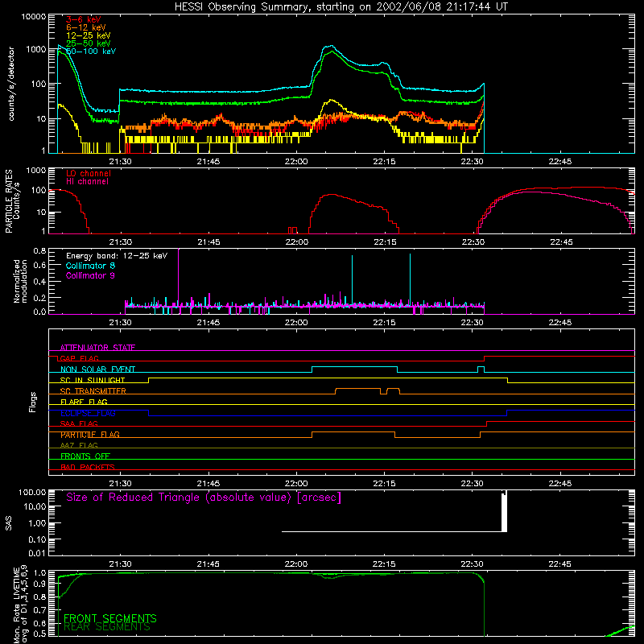
Task: Click "22:00" time label under count-rate panel
Action: click(296, 162)
